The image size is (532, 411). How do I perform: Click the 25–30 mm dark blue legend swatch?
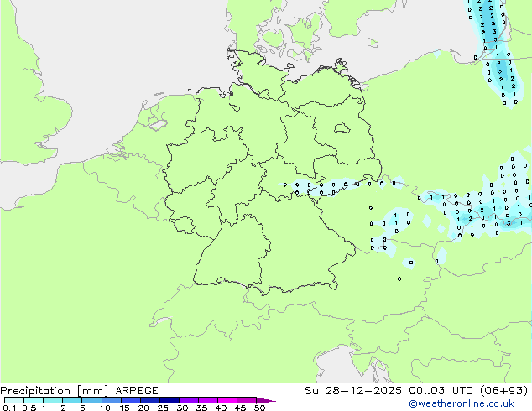pos(170,400)
